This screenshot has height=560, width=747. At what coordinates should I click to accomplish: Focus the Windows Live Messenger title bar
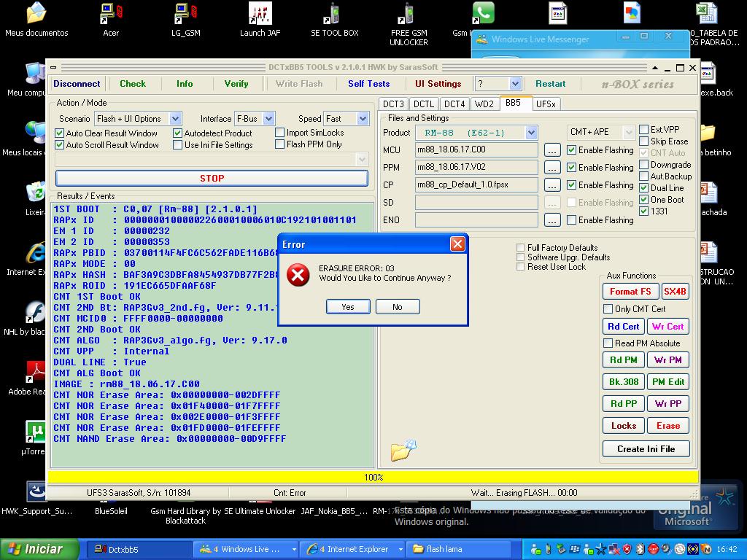point(580,39)
